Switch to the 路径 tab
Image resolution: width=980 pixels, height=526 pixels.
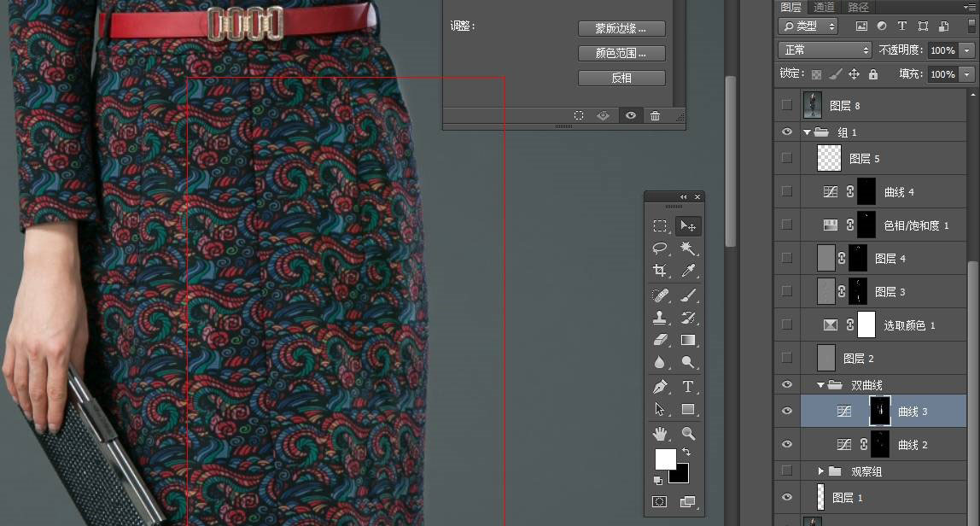[x=858, y=7]
